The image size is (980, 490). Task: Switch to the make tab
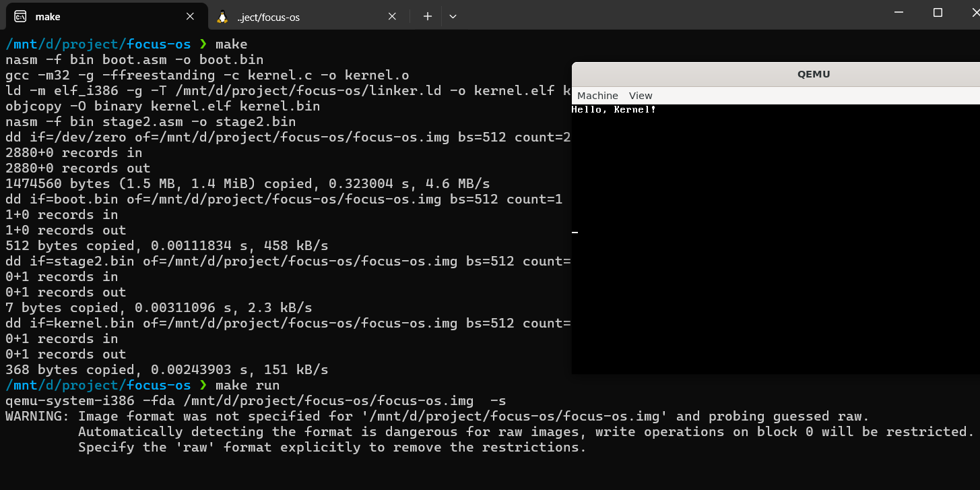[x=101, y=17]
